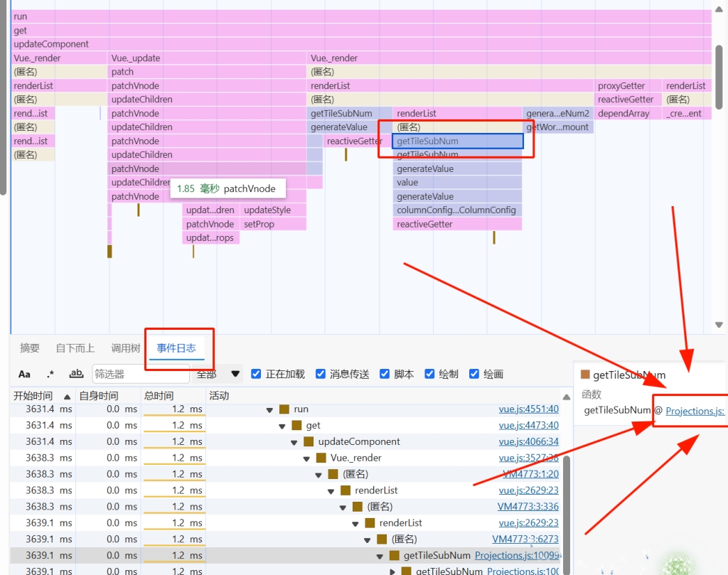728x575 pixels.
Task: Disable the 绘画 checkbox
Action: click(474, 374)
